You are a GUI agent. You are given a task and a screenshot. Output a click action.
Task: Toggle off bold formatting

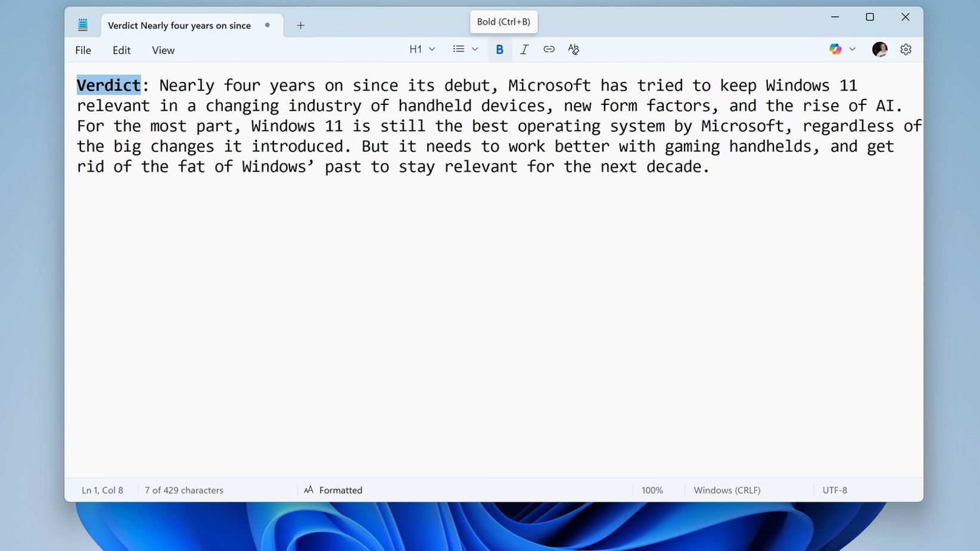tap(499, 49)
